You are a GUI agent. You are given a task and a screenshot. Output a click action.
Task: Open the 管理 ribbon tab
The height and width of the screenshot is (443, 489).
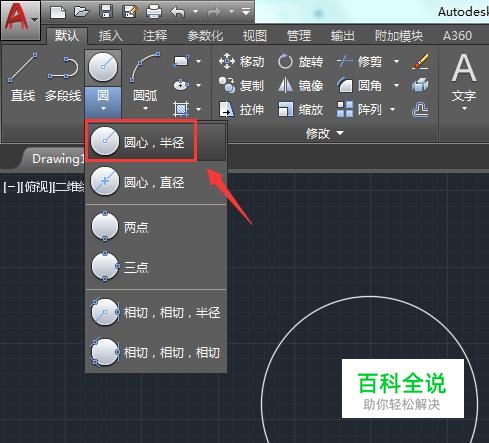pos(299,36)
